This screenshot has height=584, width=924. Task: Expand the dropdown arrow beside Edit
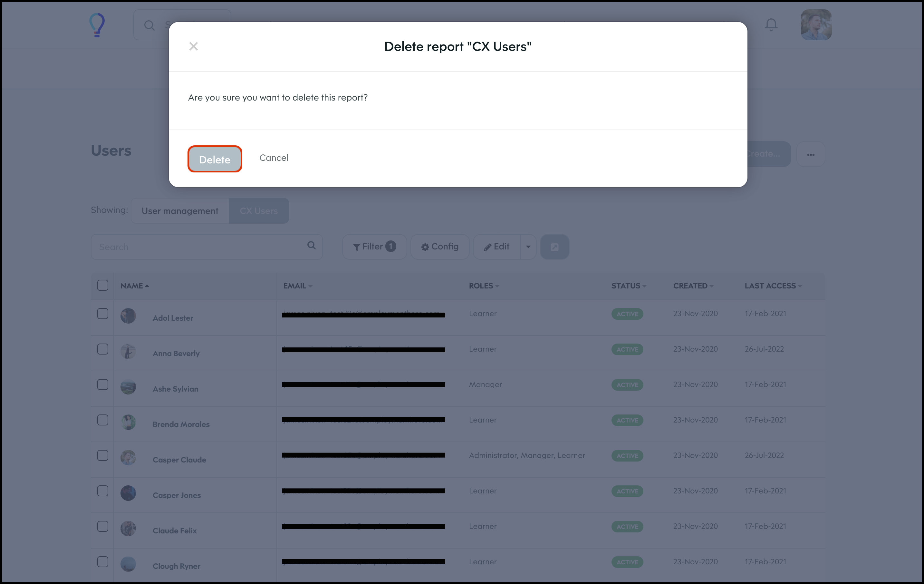[528, 247]
